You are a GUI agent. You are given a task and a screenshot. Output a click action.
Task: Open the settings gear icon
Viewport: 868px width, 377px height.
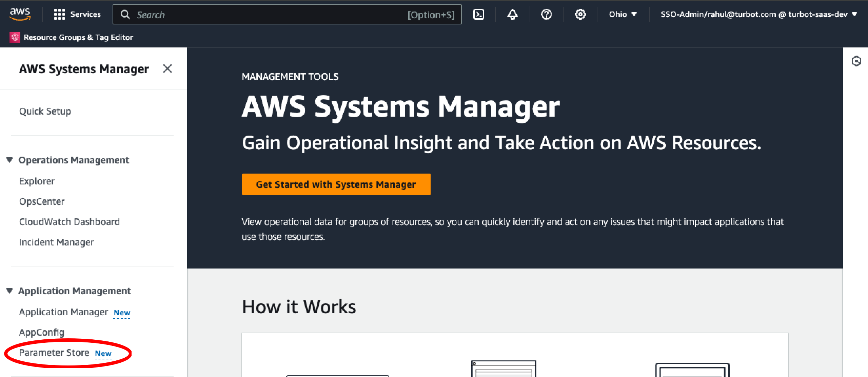click(580, 14)
